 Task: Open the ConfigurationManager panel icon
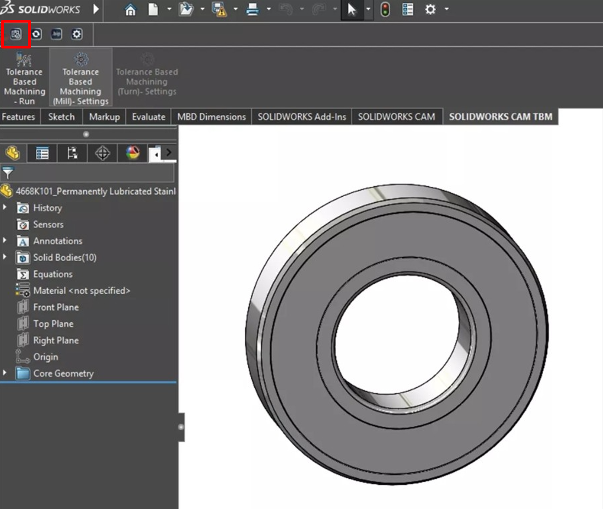point(72,153)
